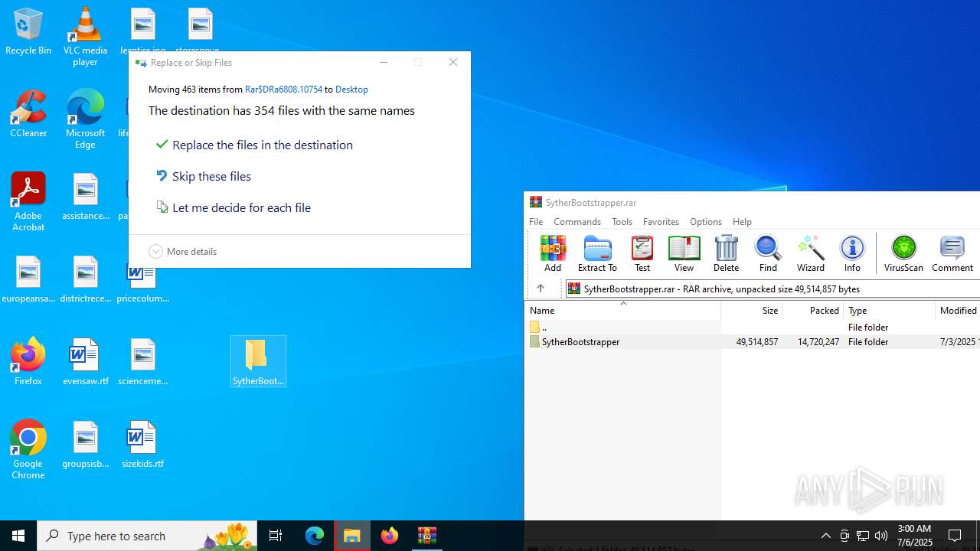This screenshot has height=551, width=980.
Task: Select the districtrece image file on desktop
Action: [85, 279]
